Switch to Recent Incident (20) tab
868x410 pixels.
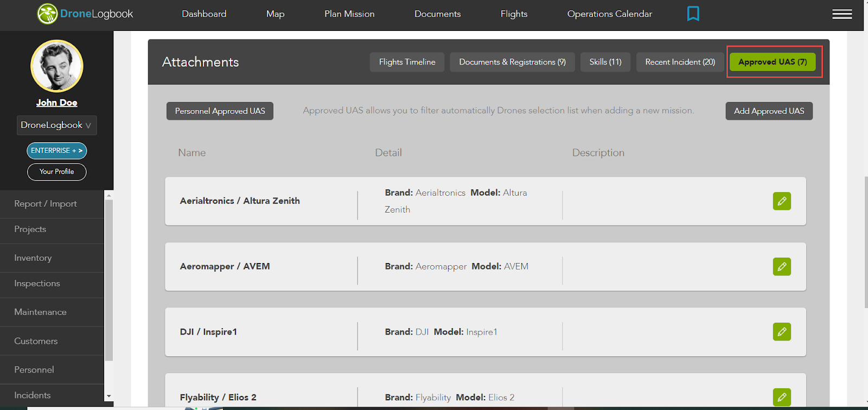pyautogui.click(x=680, y=62)
